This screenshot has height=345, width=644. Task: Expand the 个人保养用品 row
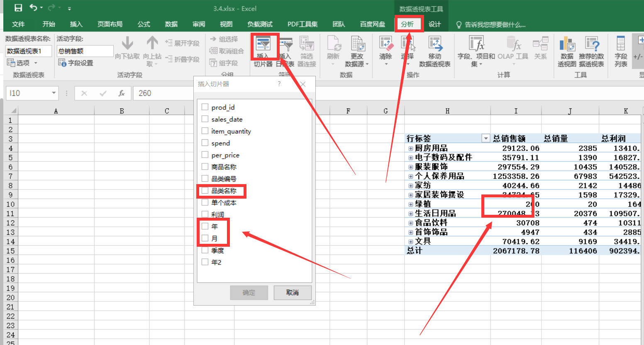tap(410, 176)
